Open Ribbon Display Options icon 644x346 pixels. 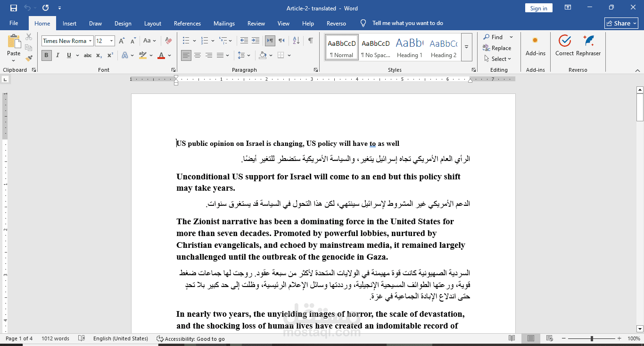[568, 8]
